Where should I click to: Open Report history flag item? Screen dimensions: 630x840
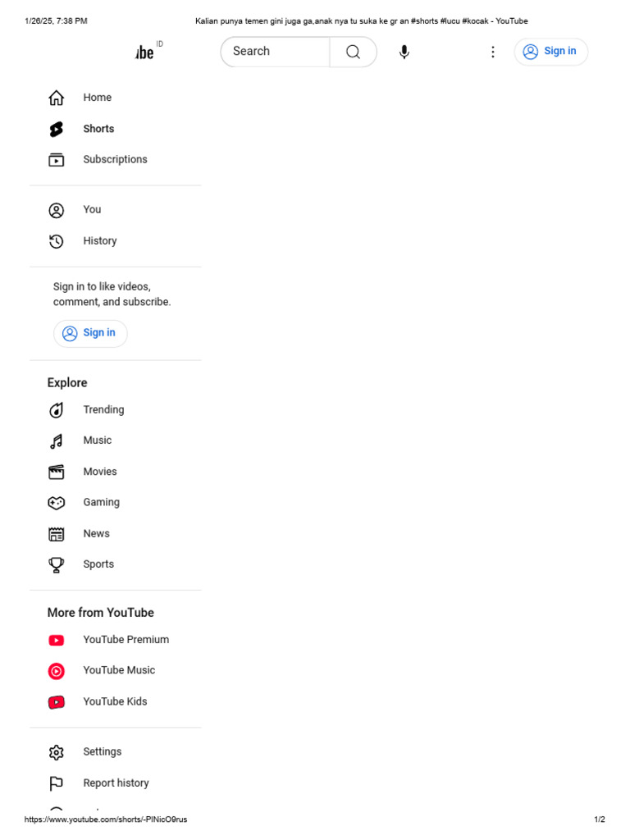pos(116,783)
